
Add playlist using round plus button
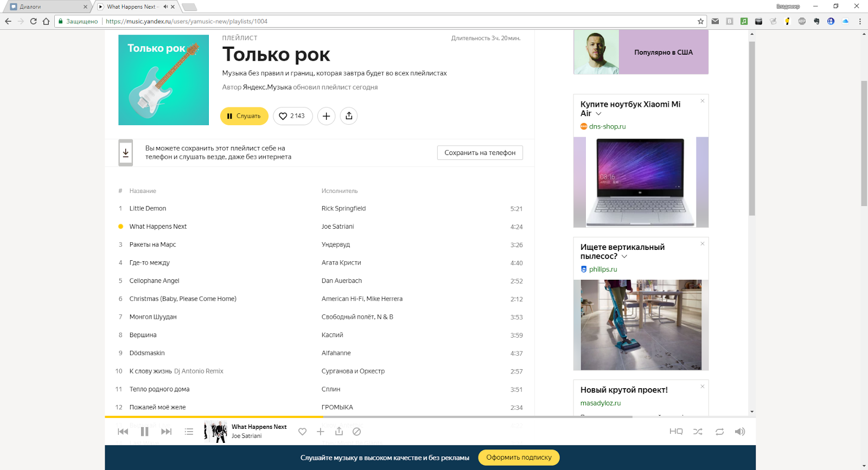pyautogui.click(x=326, y=116)
